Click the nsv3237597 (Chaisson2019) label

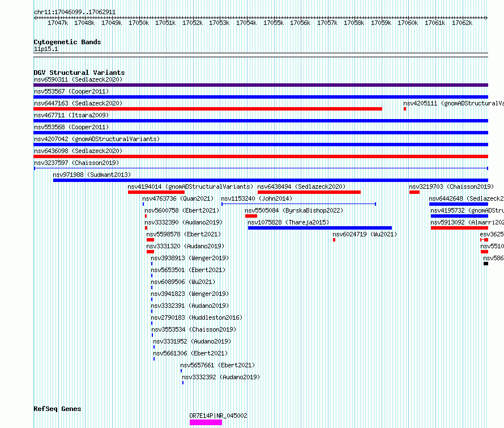[x=76, y=163]
